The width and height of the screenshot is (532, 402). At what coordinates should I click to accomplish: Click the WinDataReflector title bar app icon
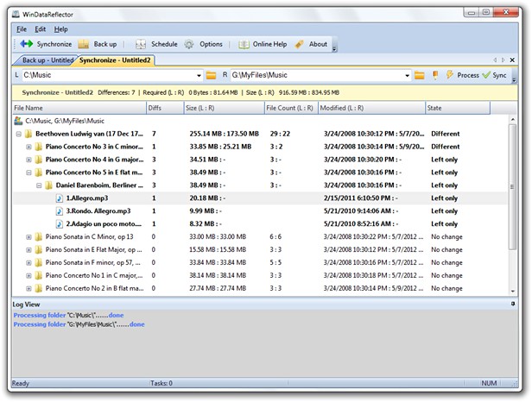coord(16,15)
